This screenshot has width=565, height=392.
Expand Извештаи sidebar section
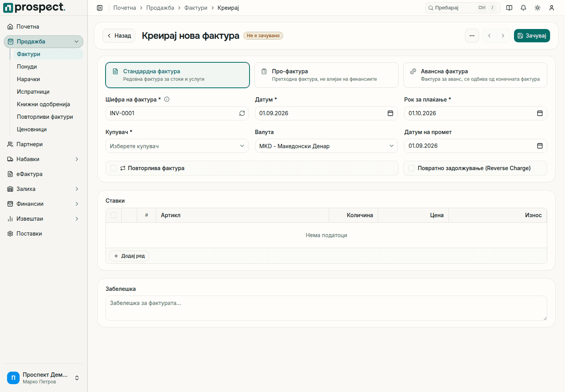[44, 219]
